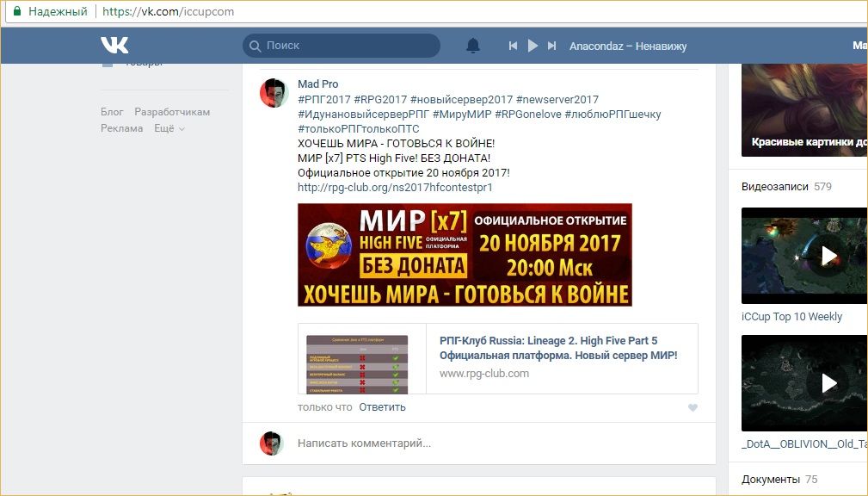
Task: Click the только что timestamp
Action: [x=325, y=407]
